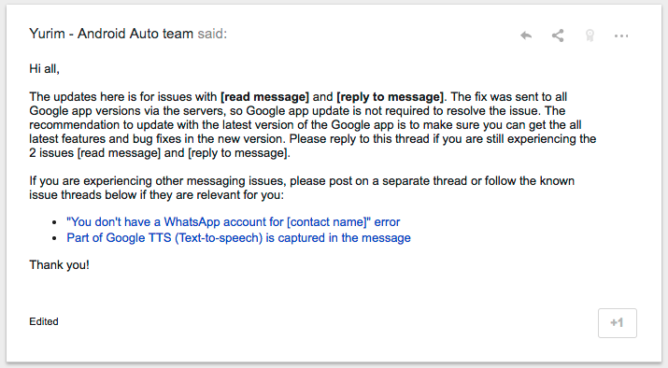
Task: Open the three-dot more options menu
Action: point(621,36)
